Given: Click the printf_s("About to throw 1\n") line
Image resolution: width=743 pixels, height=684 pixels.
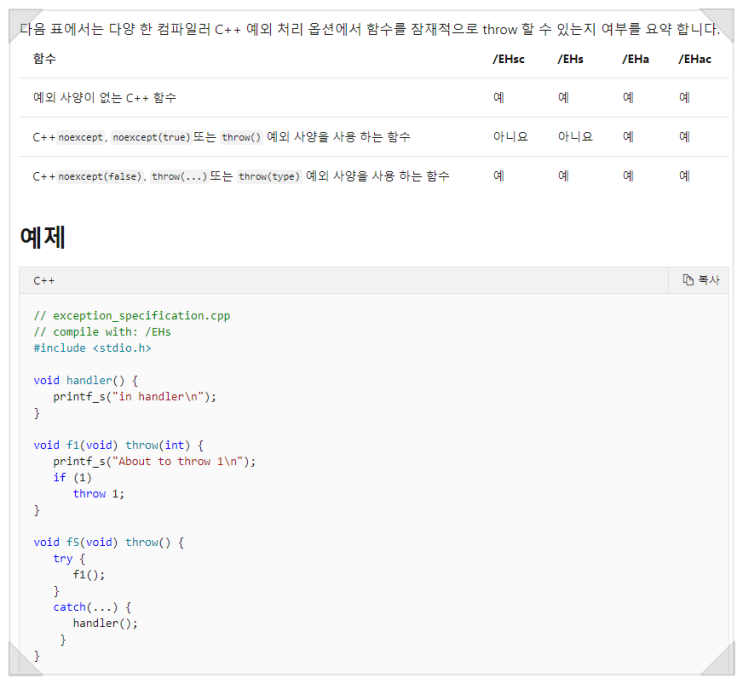Looking at the screenshot, I should click(x=154, y=461).
